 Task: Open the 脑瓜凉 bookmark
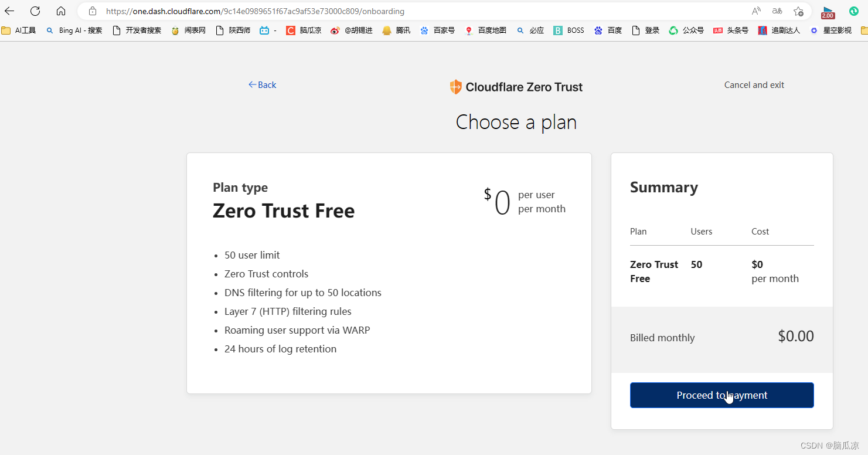pyautogui.click(x=304, y=30)
